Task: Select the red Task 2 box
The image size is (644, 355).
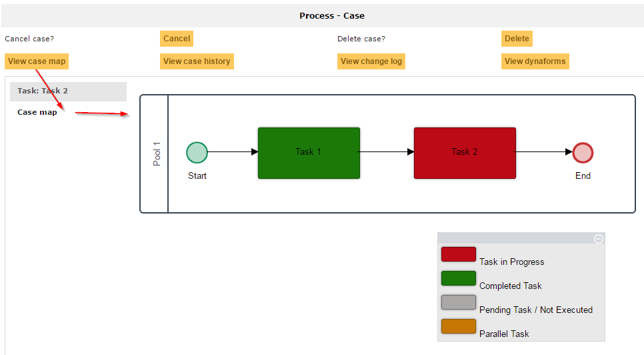Action: click(x=465, y=153)
